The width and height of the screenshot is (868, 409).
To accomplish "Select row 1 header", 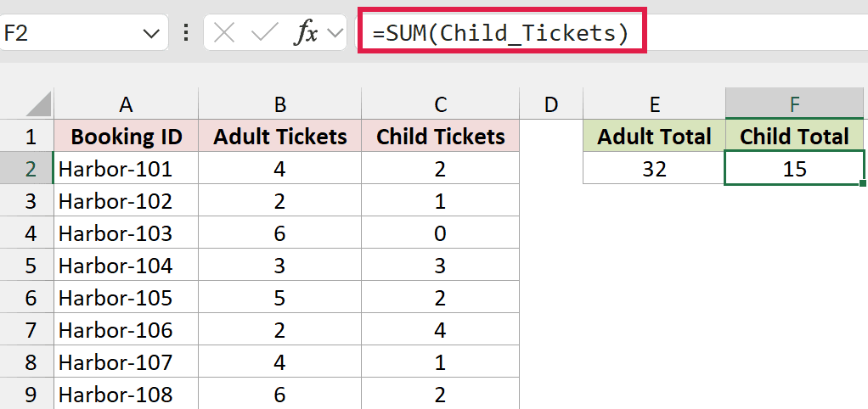I will [x=26, y=136].
